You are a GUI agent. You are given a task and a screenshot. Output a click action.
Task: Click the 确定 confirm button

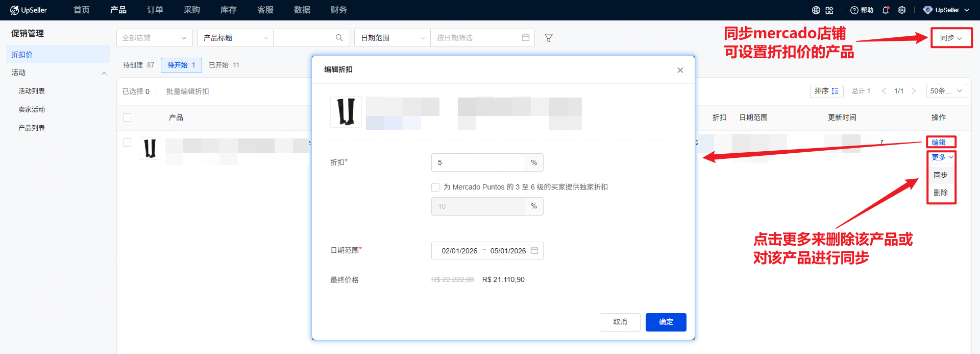point(666,322)
